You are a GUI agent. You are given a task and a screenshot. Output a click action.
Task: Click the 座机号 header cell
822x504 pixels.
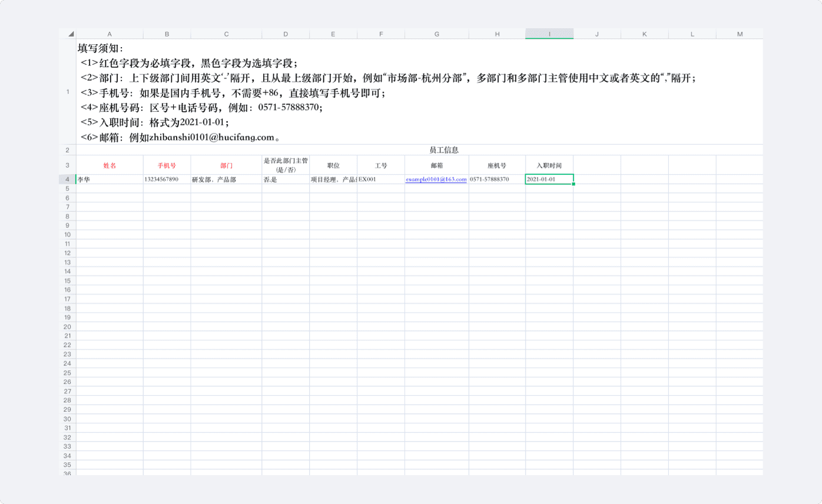497,165
